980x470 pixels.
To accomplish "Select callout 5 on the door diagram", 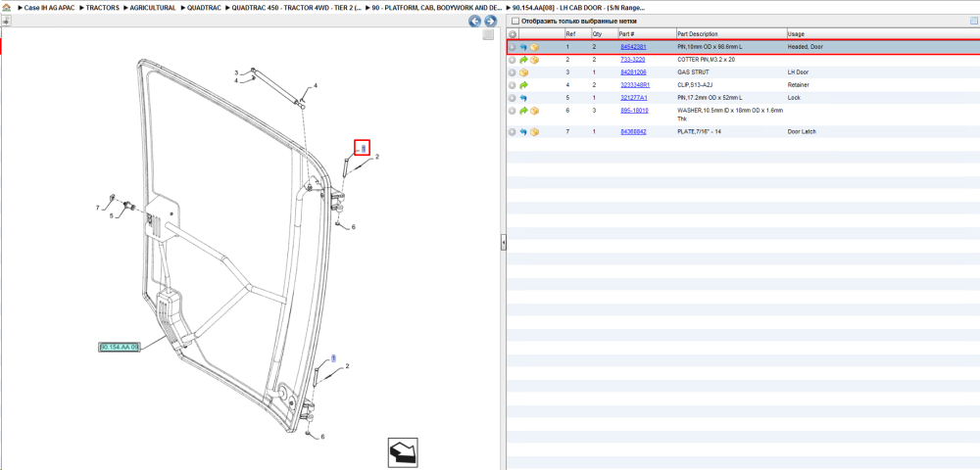I will 112,216.
